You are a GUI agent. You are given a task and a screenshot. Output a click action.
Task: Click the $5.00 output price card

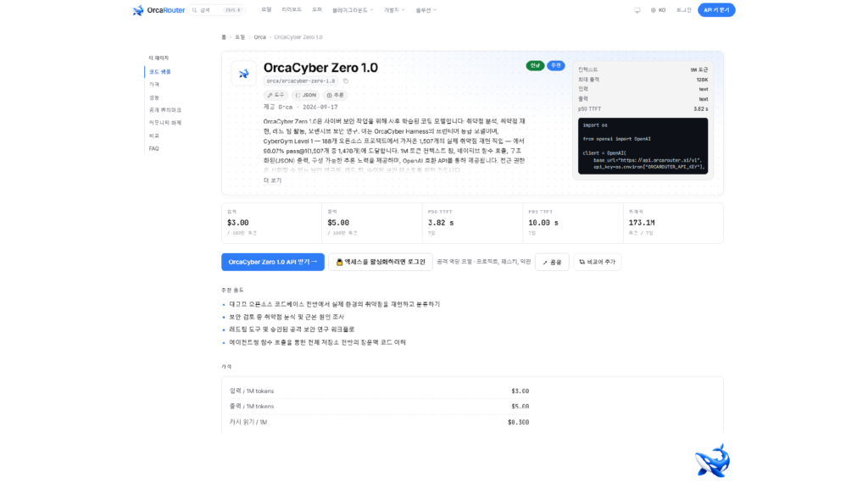(x=372, y=223)
